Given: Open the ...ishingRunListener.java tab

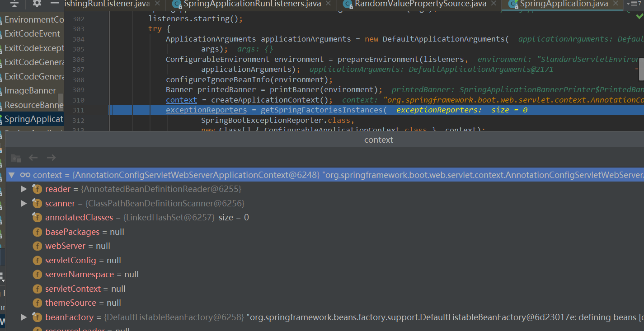Looking at the screenshot, I should pos(108,4).
